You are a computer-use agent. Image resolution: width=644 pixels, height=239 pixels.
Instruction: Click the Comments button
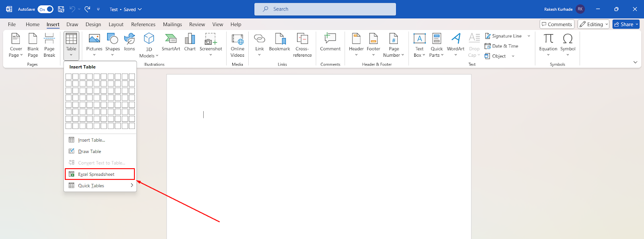coord(557,24)
